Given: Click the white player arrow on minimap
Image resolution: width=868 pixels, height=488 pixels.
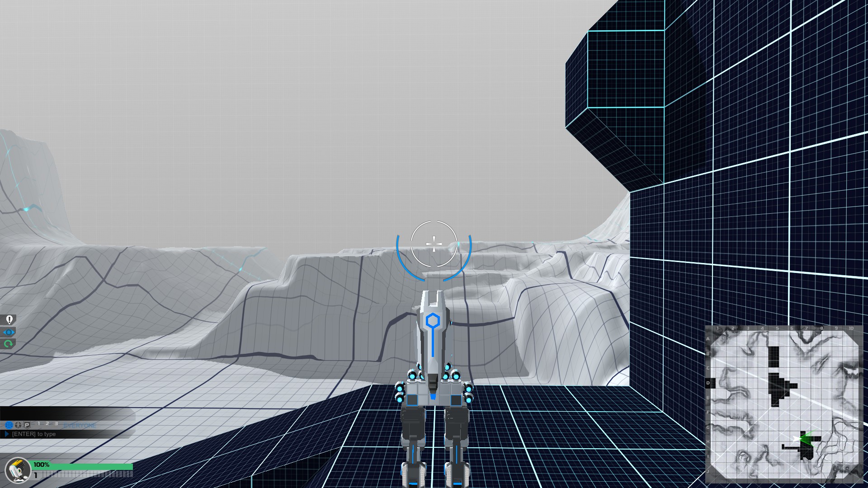Looking at the screenshot, I should point(797,438).
